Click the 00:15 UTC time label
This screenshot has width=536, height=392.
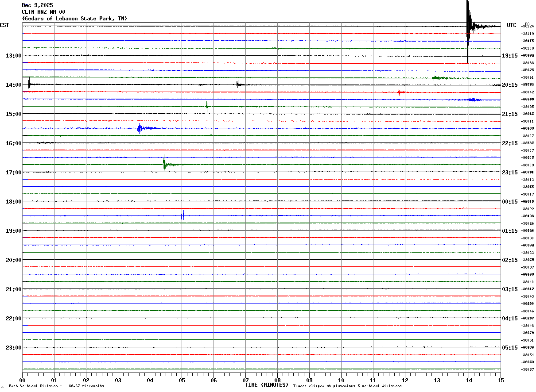[x=510, y=202]
